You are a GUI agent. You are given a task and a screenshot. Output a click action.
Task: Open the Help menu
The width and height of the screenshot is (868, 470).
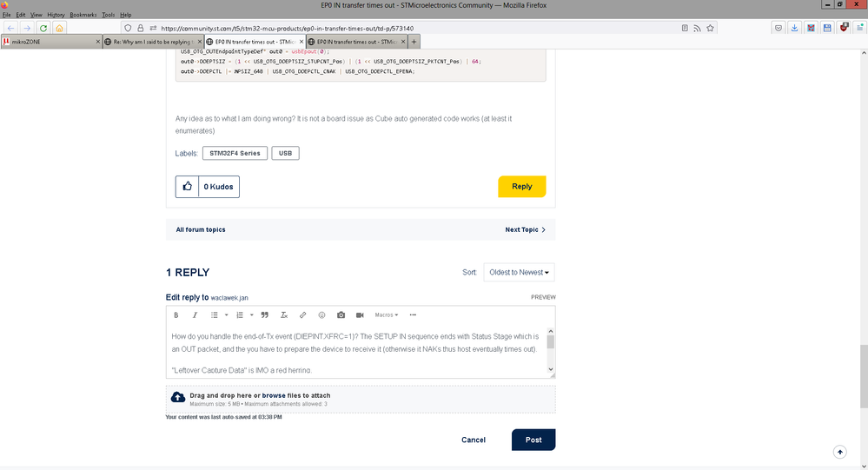pyautogui.click(x=126, y=15)
